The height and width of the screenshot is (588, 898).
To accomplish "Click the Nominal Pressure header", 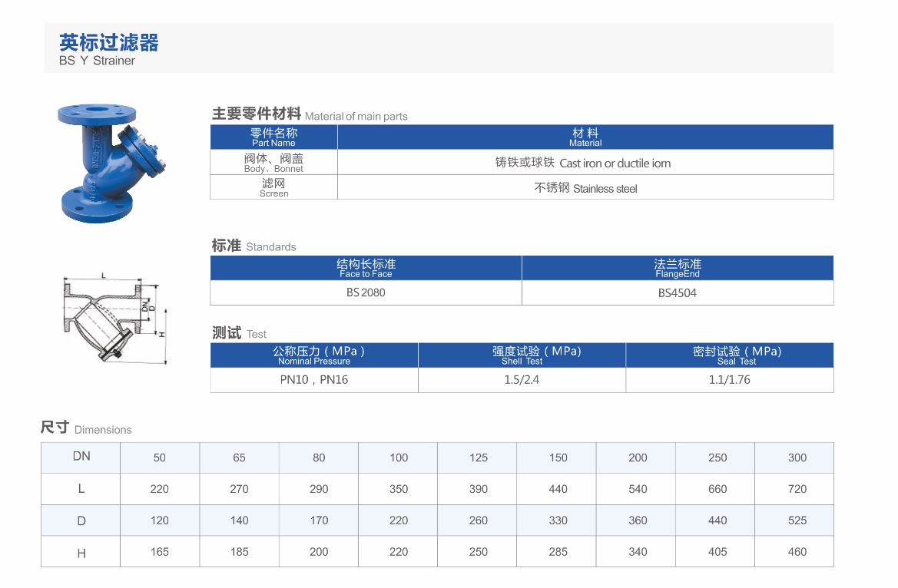I will [x=314, y=355].
